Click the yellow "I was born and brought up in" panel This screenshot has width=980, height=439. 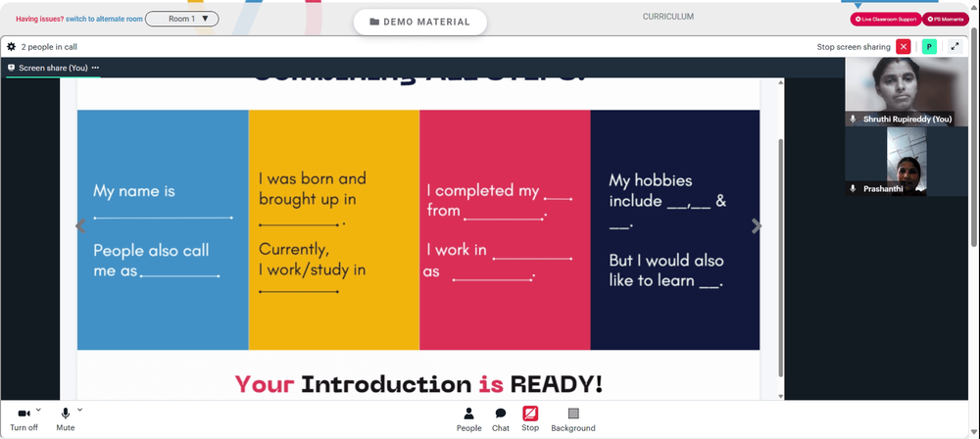coord(334,229)
